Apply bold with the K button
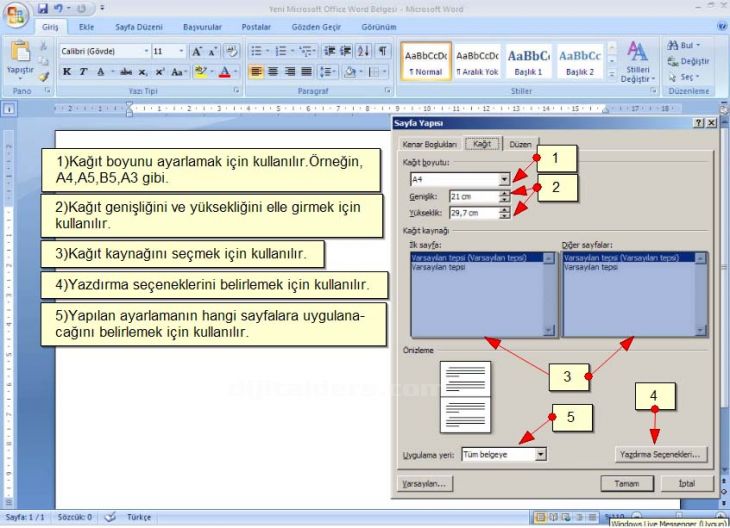Image resolution: width=730 pixels, height=528 pixels. tap(67, 72)
